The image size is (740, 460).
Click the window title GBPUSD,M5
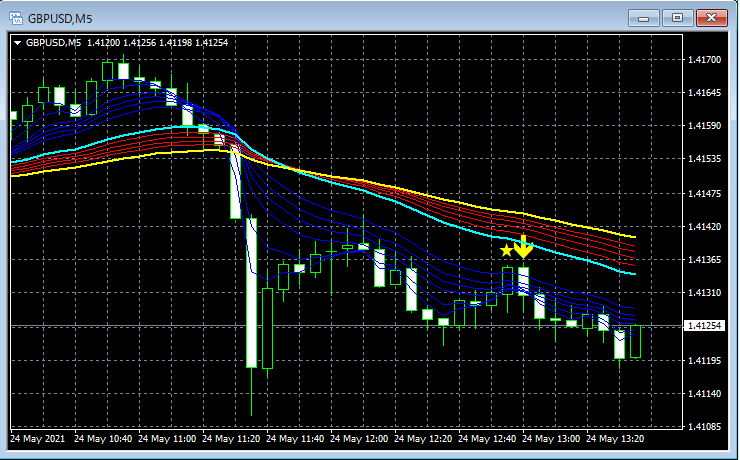60,19
